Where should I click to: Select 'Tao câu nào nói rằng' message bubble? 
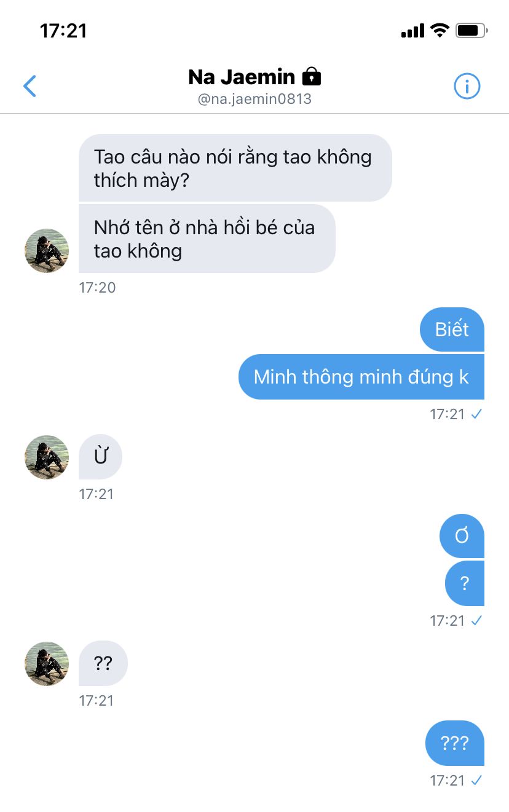tap(235, 168)
